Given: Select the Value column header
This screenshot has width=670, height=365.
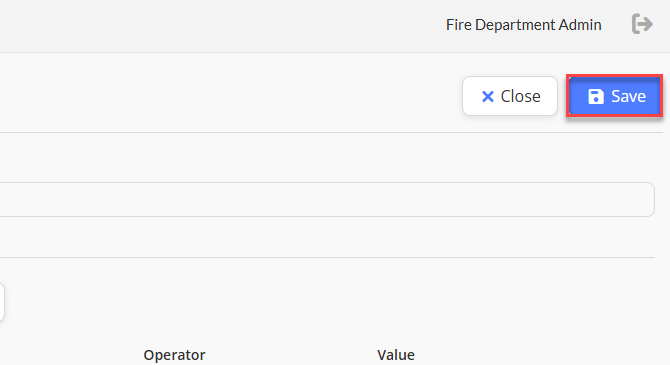Looking at the screenshot, I should click(x=396, y=355).
